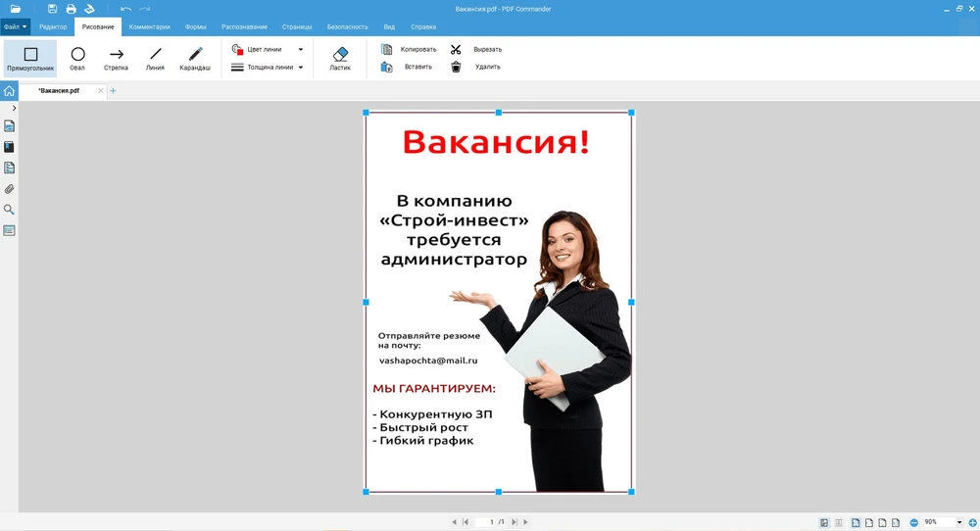Click the red line color swatch
Screen dimensions: 980x531
[237, 49]
